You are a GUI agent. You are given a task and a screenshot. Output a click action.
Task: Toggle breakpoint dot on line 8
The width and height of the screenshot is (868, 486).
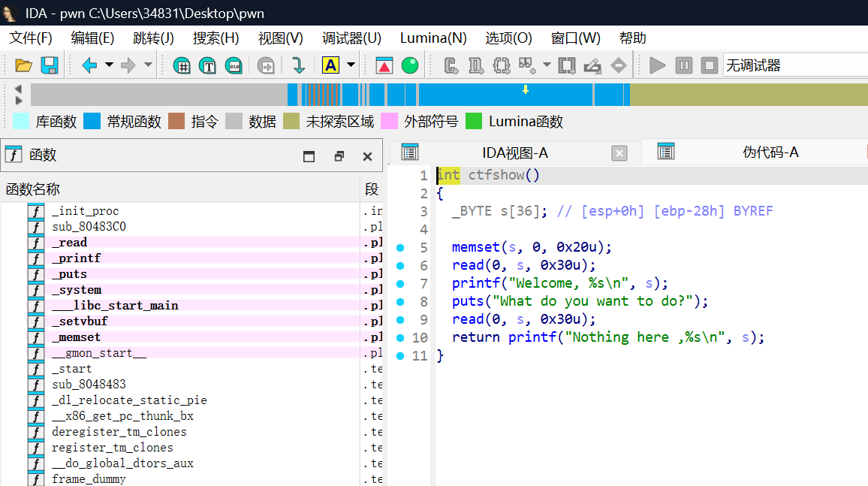coord(400,302)
